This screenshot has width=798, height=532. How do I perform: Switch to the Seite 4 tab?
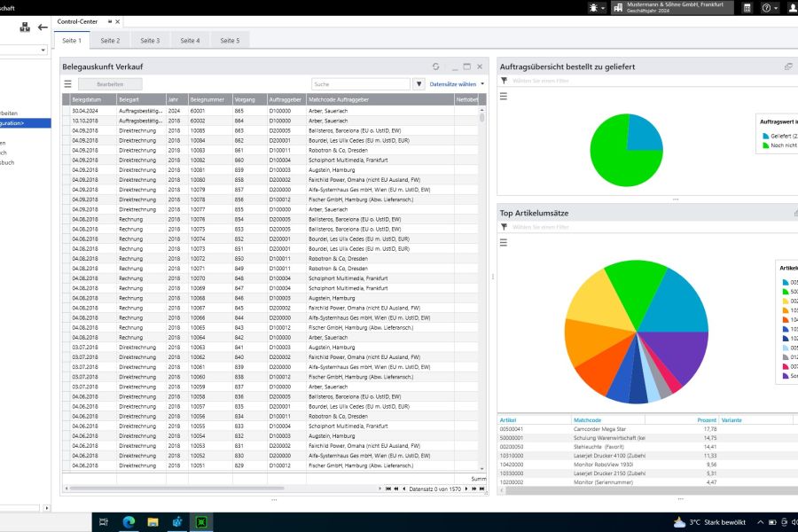190,40
